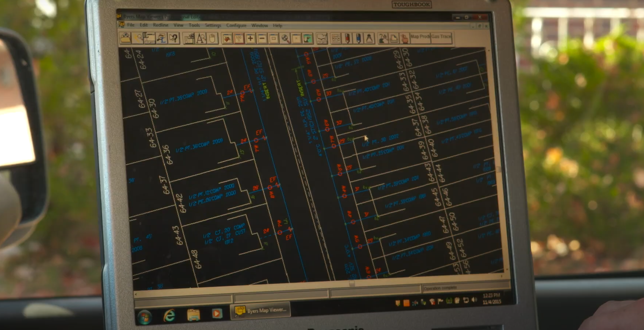Click the Byers Map Viewer taskbar button
Viewport: 644px width, 330px height.
261,311
